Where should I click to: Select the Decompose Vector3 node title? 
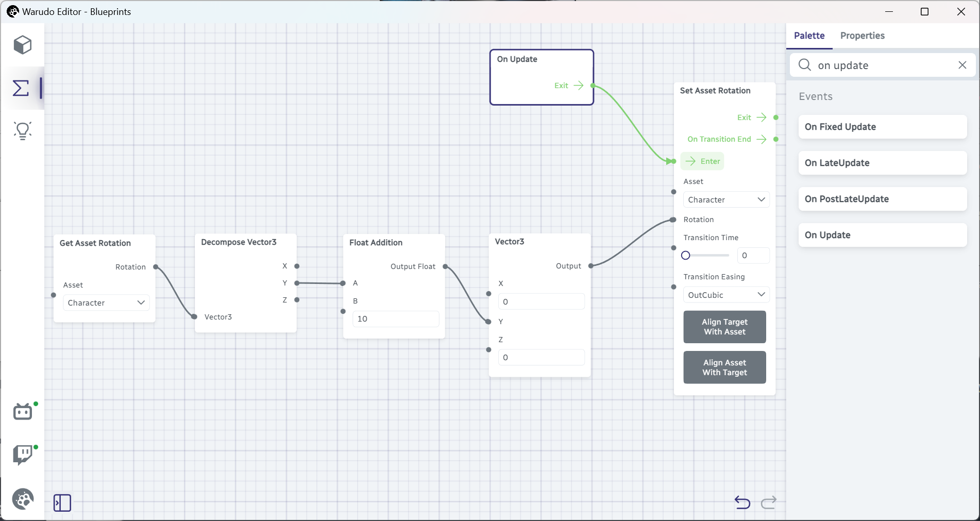click(x=239, y=242)
